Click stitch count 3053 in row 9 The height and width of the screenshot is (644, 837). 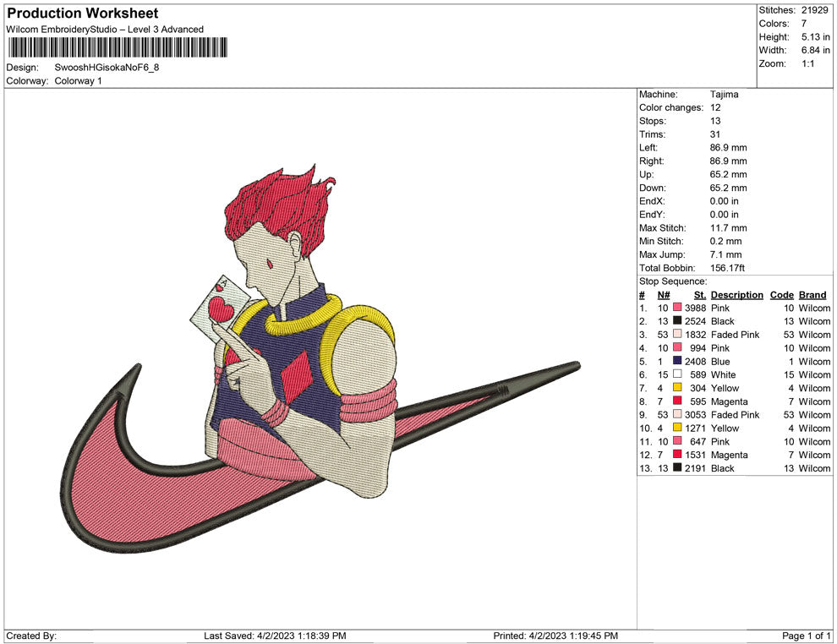pyautogui.click(x=696, y=415)
